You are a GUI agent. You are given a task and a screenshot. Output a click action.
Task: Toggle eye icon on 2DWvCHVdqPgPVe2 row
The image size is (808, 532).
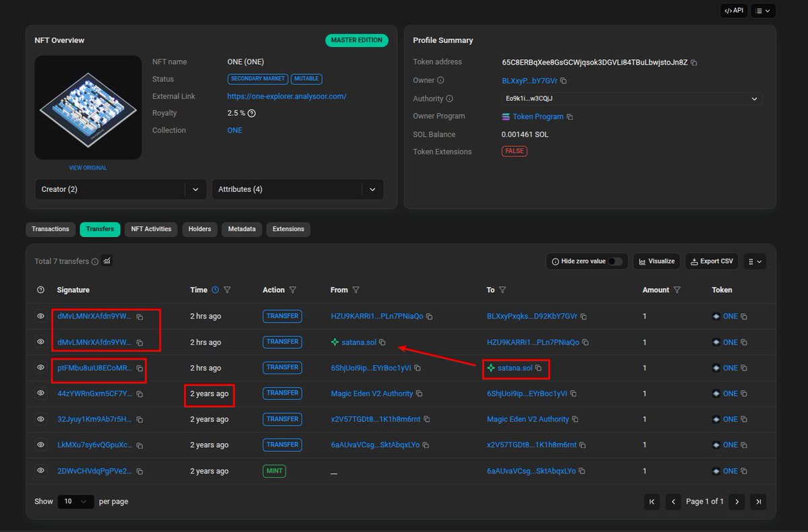[x=40, y=471]
